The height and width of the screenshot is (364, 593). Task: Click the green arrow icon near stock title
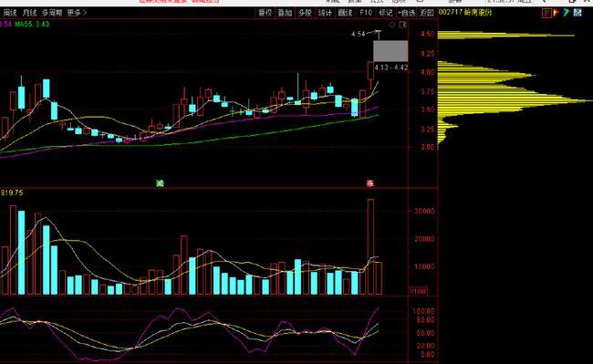[x=567, y=13]
